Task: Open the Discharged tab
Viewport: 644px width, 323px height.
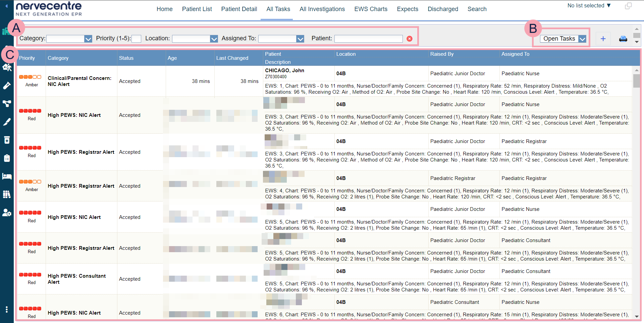Action: point(443,9)
